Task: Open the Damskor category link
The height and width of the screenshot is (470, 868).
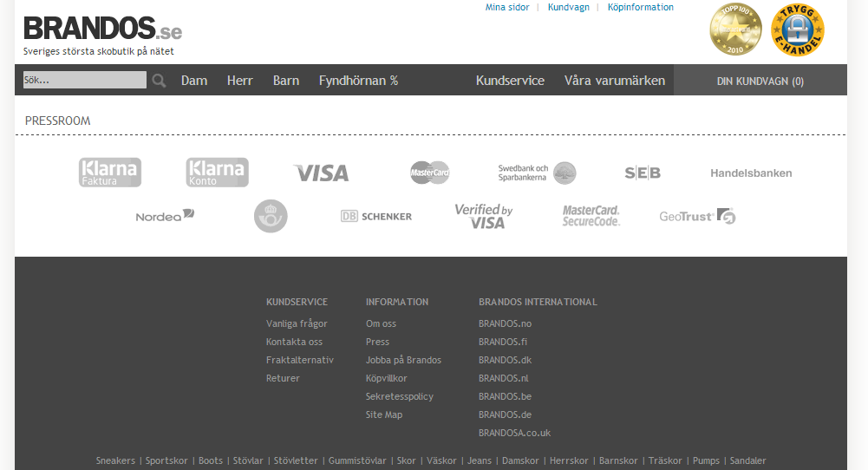Action: pyautogui.click(x=520, y=460)
